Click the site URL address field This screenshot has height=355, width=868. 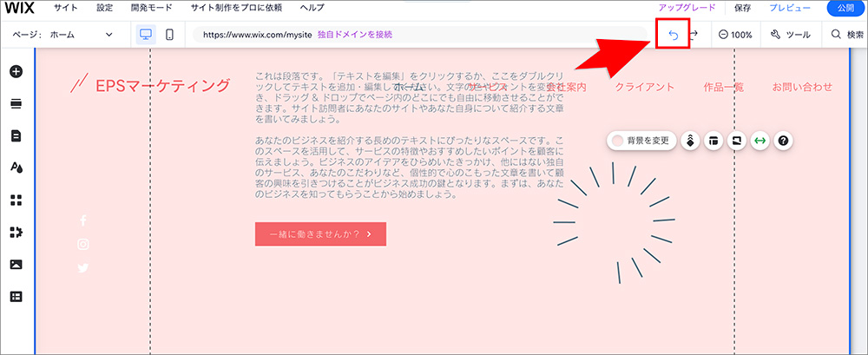tap(421, 35)
